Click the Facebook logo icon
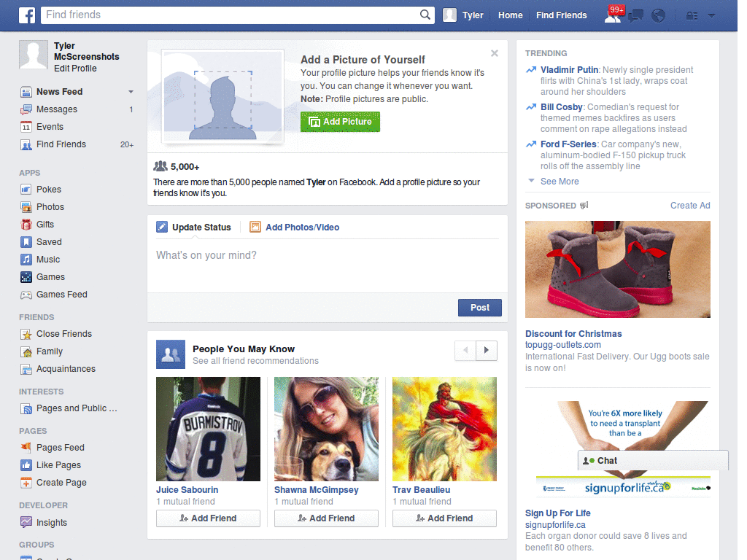The image size is (747, 560). click(27, 15)
